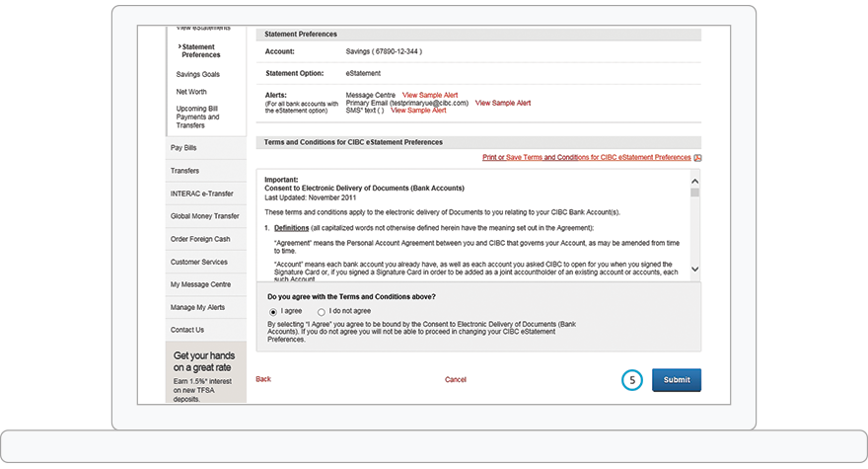View Sample Alert for SMS text
The image size is (868, 469).
(x=418, y=111)
